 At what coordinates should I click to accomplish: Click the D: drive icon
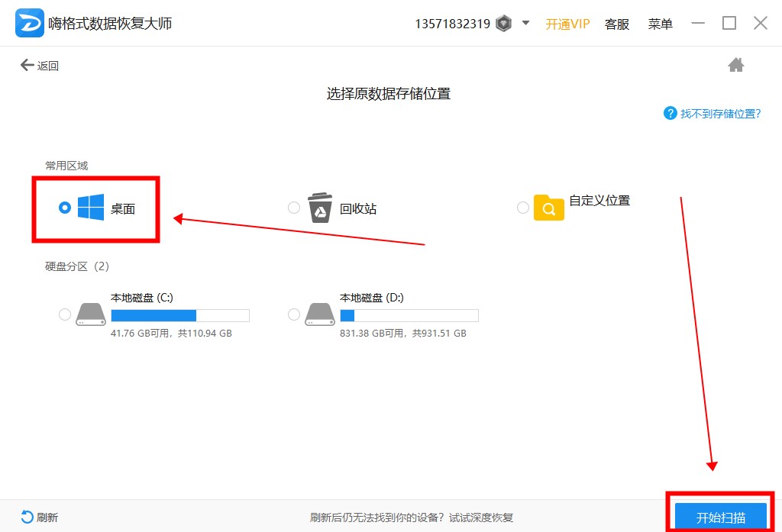[x=320, y=314]
